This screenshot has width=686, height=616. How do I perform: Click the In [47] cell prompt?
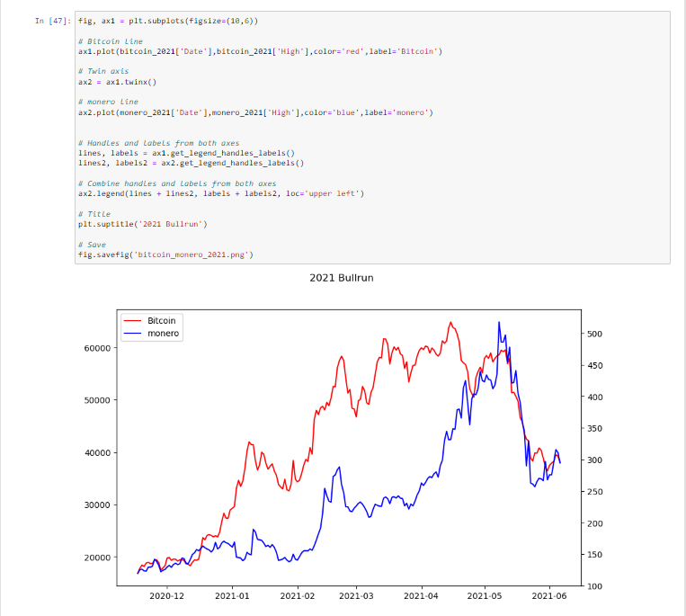[52, 21]
